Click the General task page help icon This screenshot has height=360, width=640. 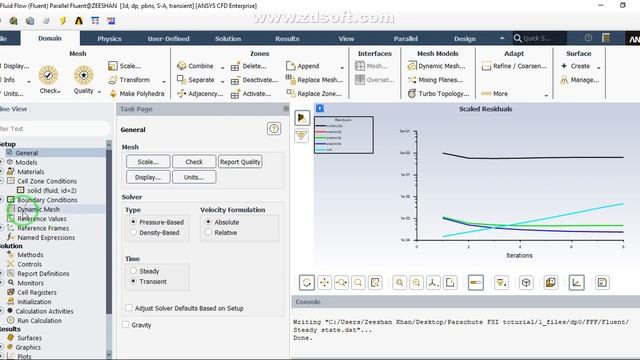click(x=274, y=129)
